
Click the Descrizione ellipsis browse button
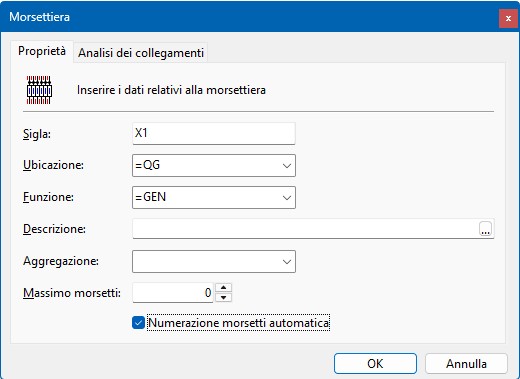pos(485,229)
